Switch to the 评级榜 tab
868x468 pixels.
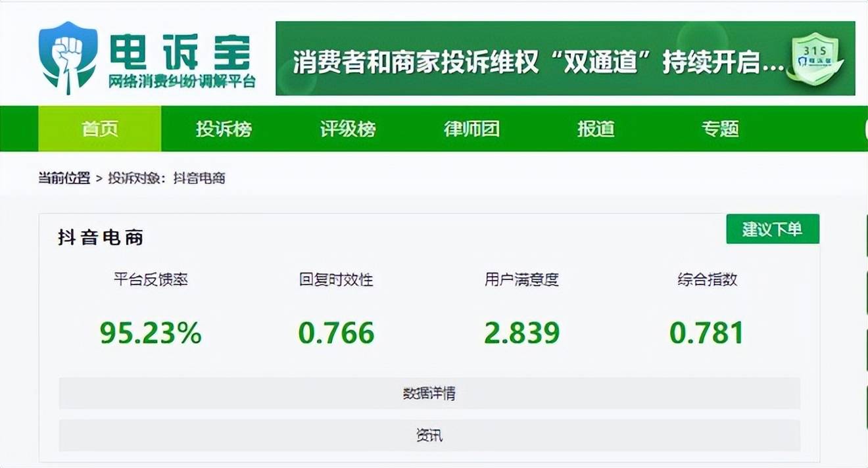348,129
